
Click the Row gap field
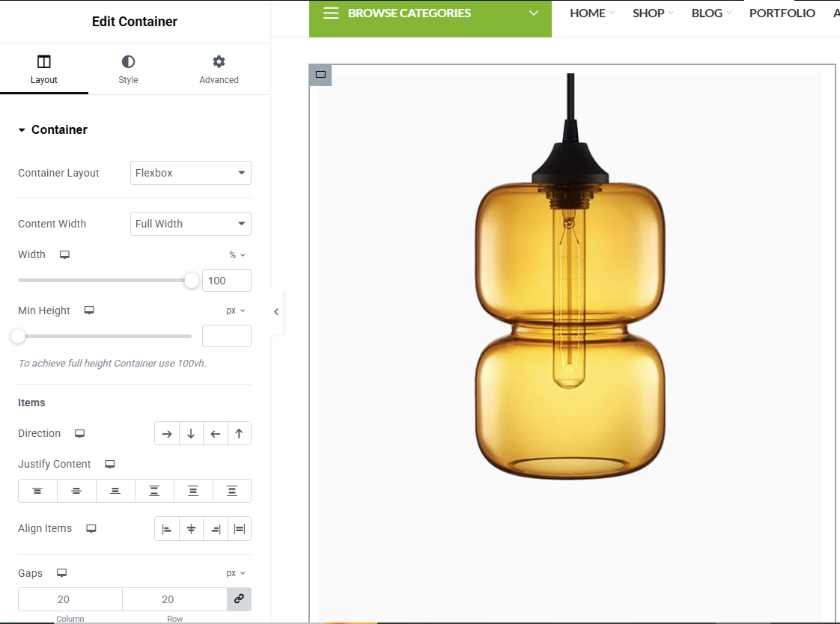pos(174,599)
